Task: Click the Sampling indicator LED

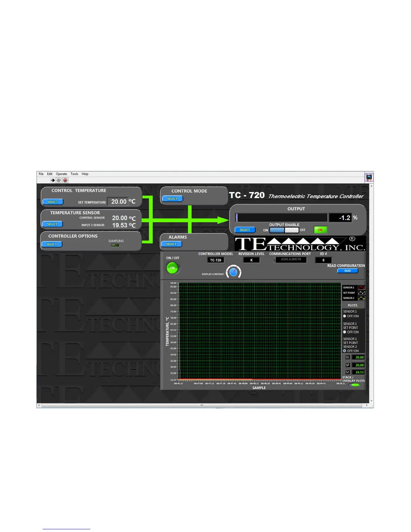Action: pyautogui.click(x=115, y=245)
